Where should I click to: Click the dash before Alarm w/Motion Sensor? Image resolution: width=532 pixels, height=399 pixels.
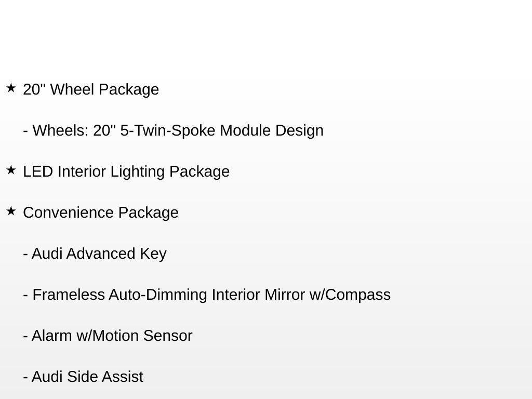coord(25,336)
